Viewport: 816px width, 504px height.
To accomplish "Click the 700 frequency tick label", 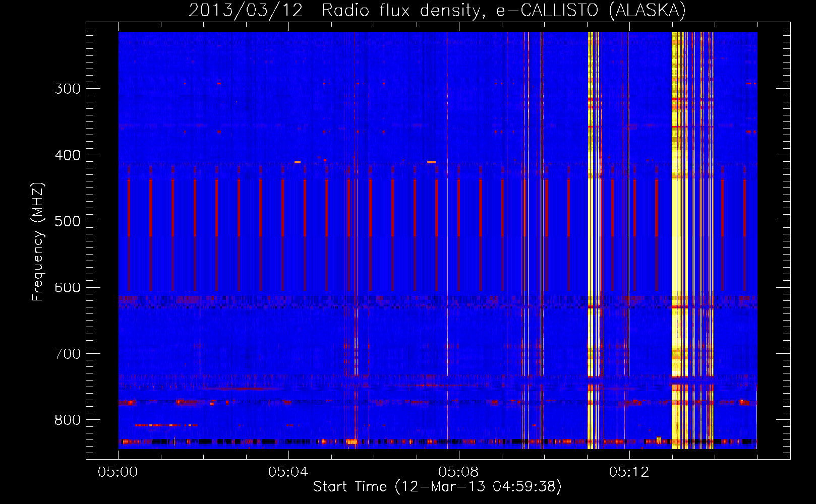I will point(68,354).
